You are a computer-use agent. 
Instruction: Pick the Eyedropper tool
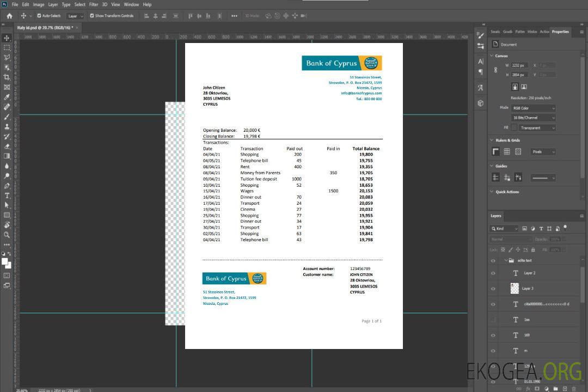tap(7, 97)
